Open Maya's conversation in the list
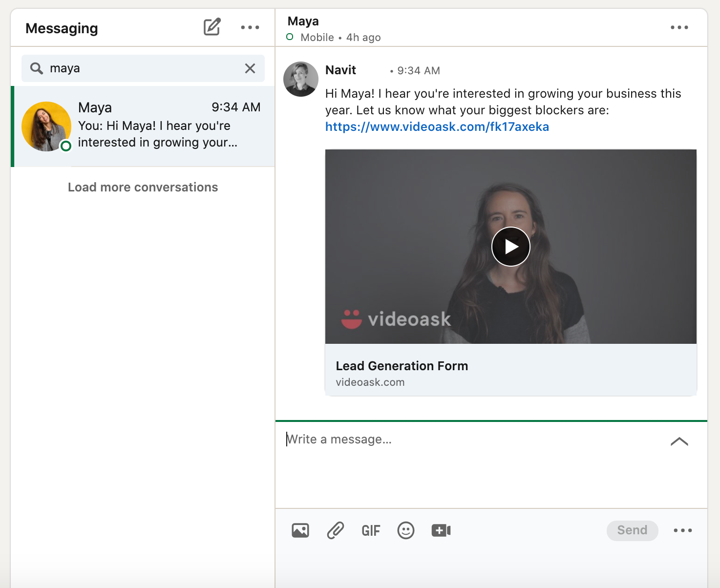The height and width of the screenshot is (588, 720). [x=143, y=126]
